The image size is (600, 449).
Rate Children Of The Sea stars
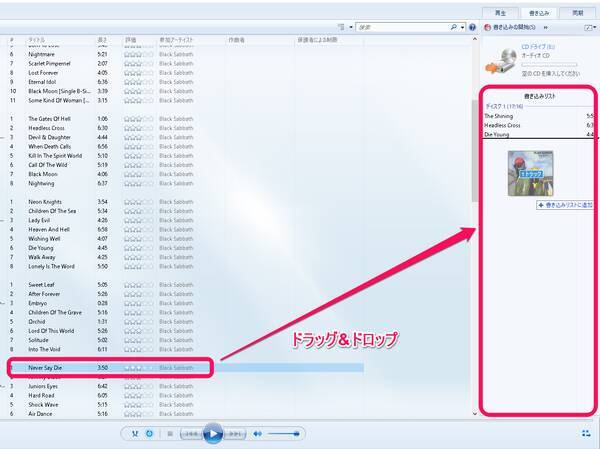(139, 211)
